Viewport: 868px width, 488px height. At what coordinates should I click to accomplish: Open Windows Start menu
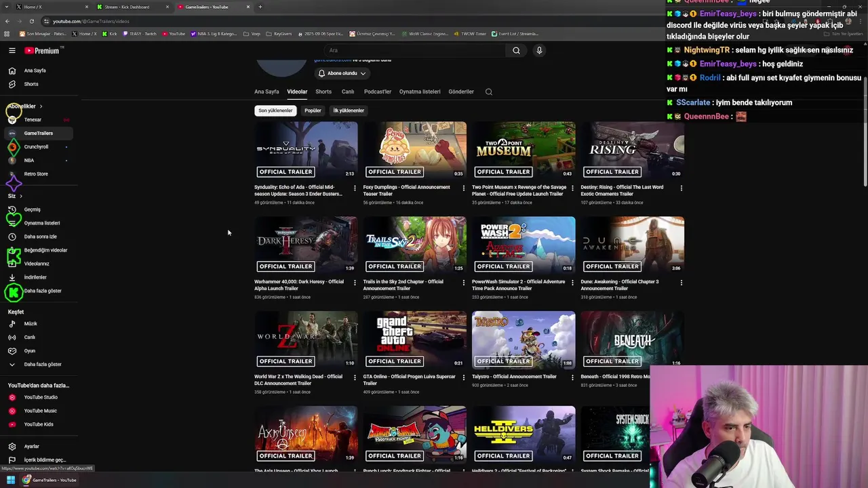point(11,480)
